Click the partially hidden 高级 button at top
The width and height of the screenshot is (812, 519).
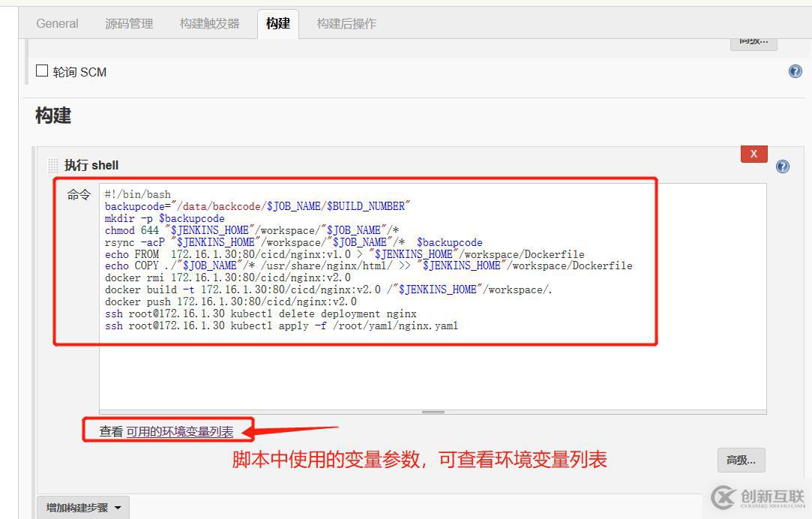point(754,43)
